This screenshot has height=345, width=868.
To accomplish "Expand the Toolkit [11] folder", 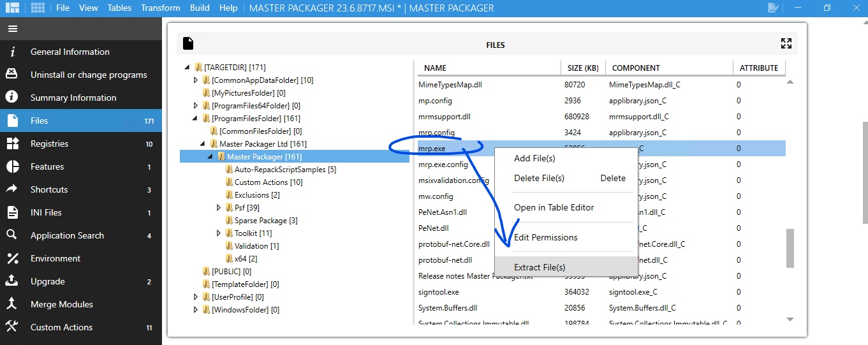I will 219,233.
